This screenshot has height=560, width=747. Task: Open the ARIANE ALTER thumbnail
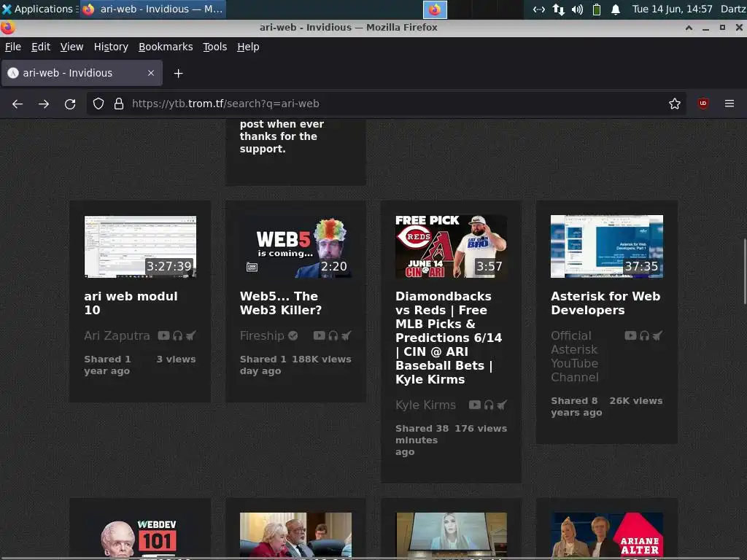[x=607, y=536]
